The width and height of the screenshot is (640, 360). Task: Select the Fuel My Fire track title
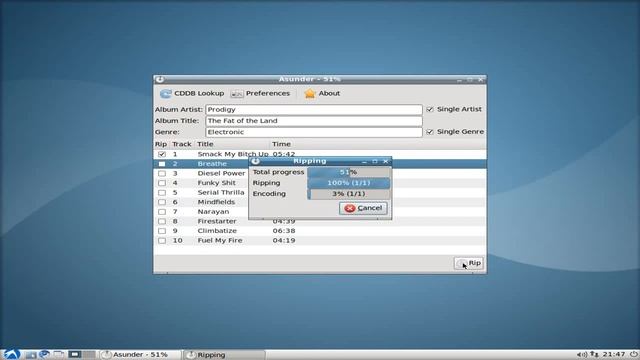(x=220, y=240)
